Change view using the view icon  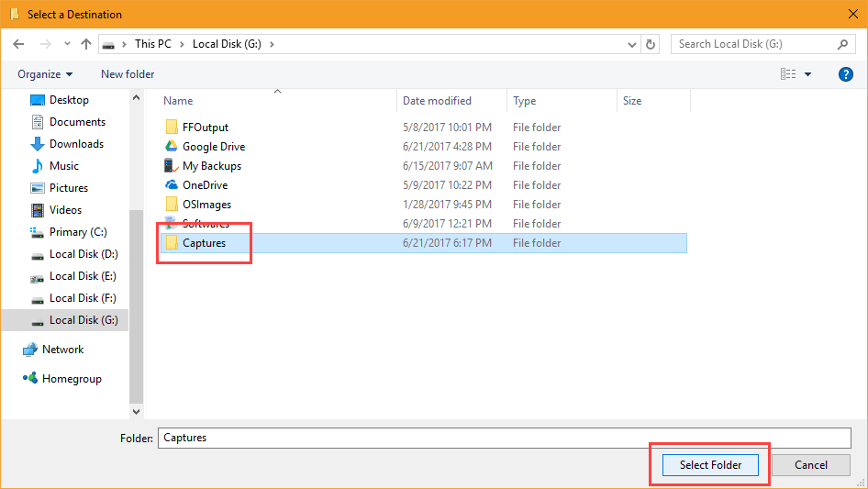tap(788, 74)
